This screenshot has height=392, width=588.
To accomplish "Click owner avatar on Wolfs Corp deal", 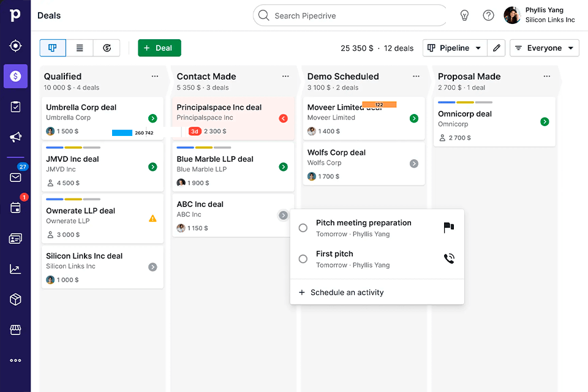I will click(312, 176).
